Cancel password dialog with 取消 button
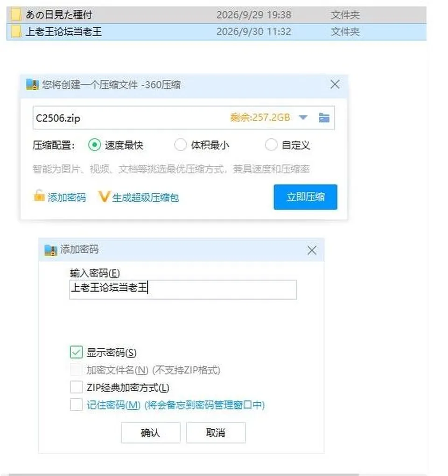Image resolution: width=448 pixels, height=476 pixels. coord(216,433)
